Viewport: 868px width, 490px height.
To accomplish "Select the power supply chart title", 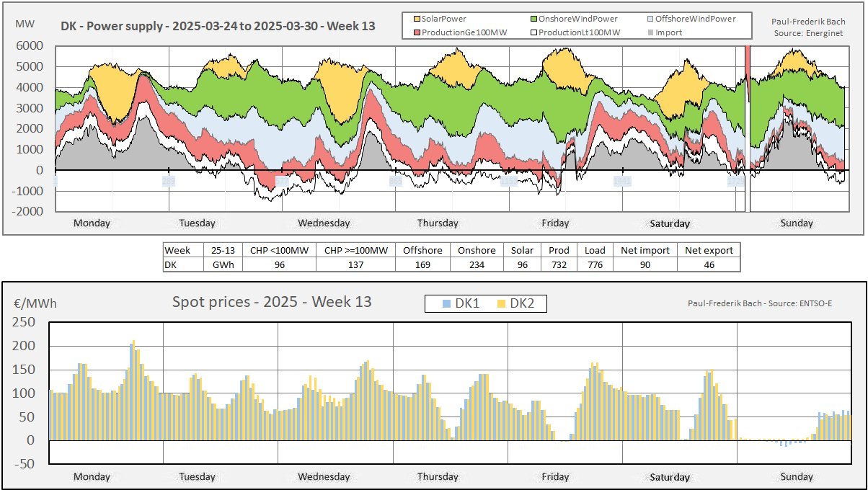I will click(x=218, y=27).
